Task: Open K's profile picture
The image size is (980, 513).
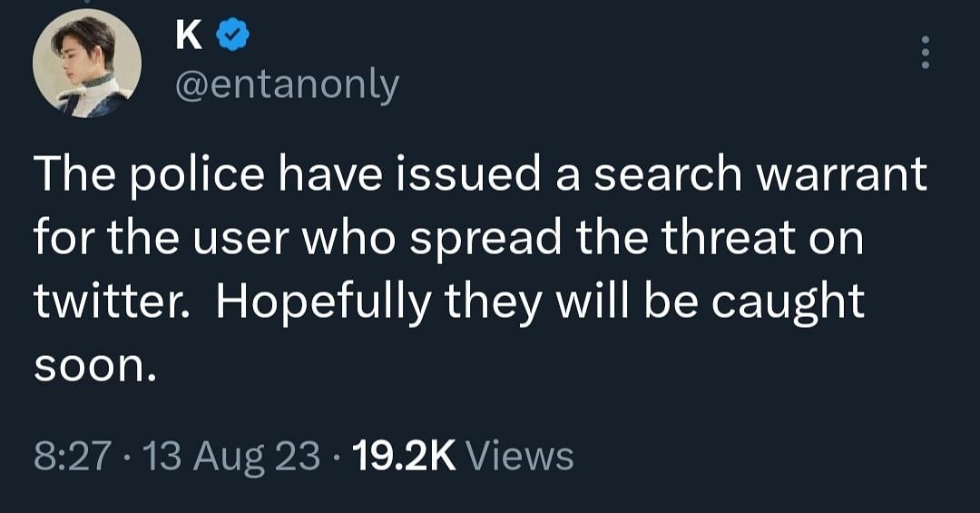Action: 87,64
